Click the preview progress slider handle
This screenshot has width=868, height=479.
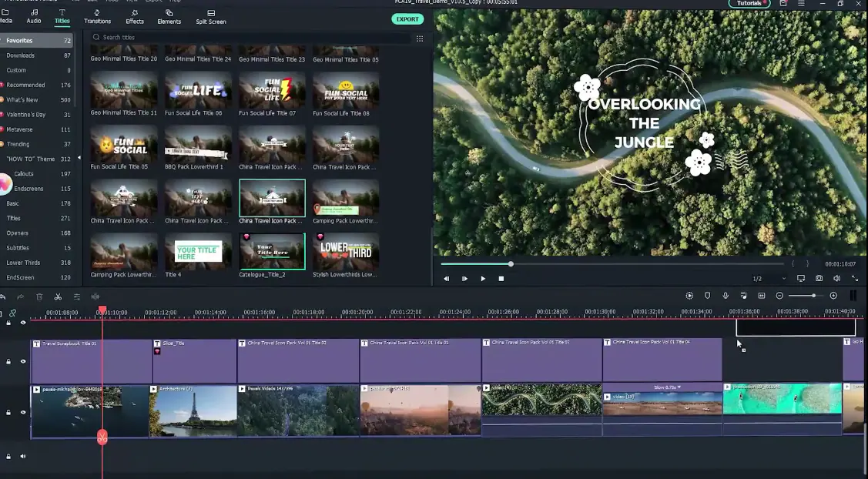click(x=511, y=264)
